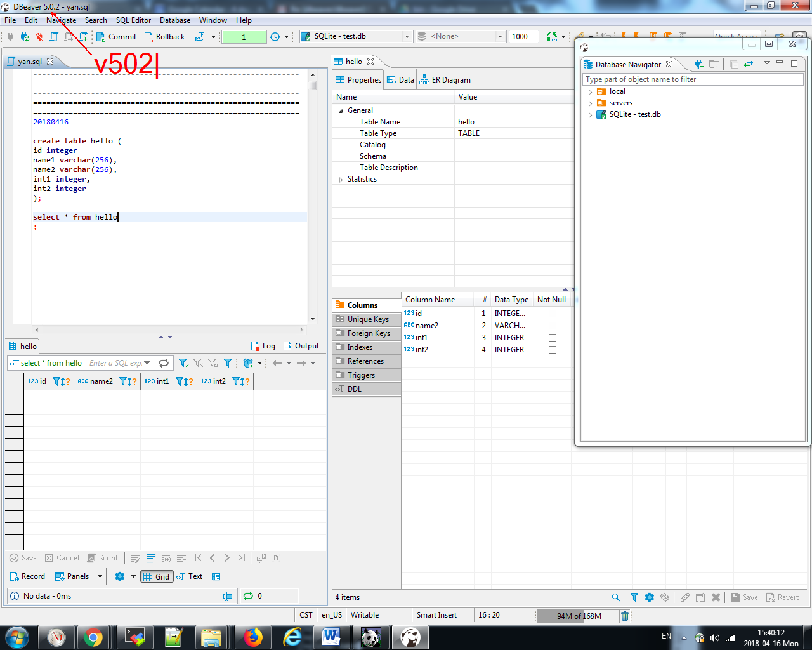This screenshot has width=812, height=650.
Task: Click the toggle result panel icon near Text
Action: 216,576
